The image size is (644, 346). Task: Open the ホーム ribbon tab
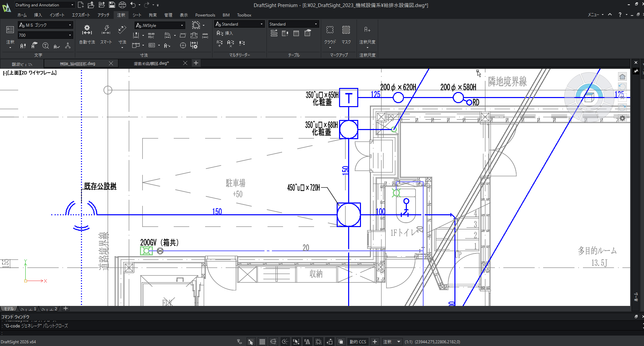pos(22,15)
